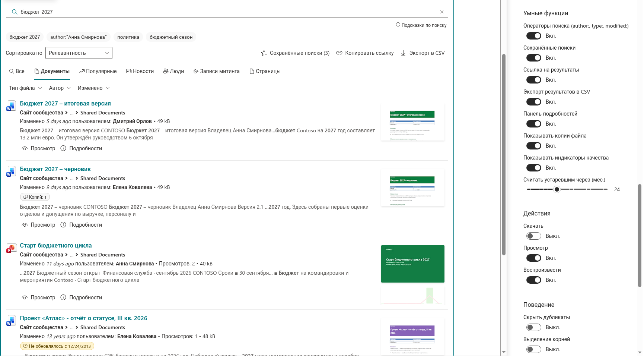This screenshot has height=356, width=644.
Task: Open saved searches star icon
Action: tap(264, 53)
